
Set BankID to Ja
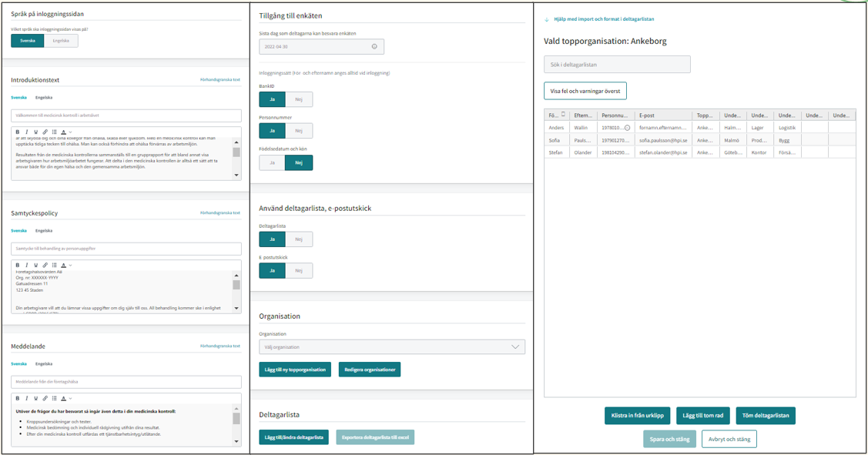pyautogui.click(x=273, y=99)
